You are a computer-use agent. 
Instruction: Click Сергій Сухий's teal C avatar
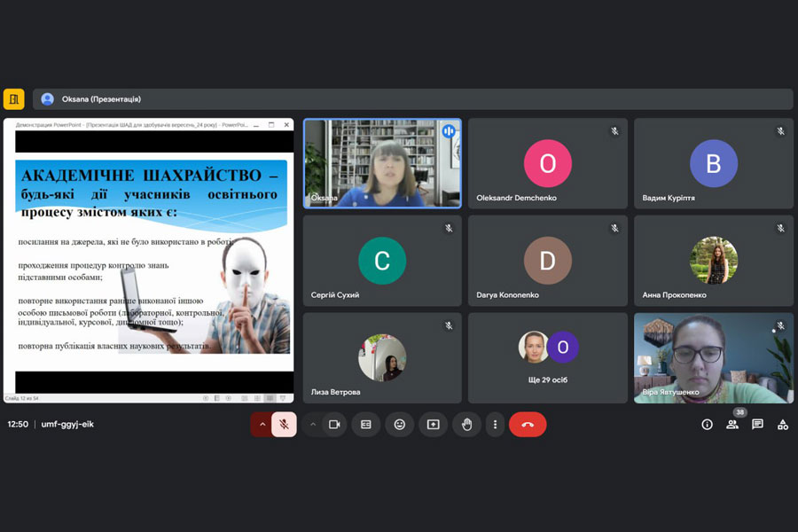coord(382,261)
